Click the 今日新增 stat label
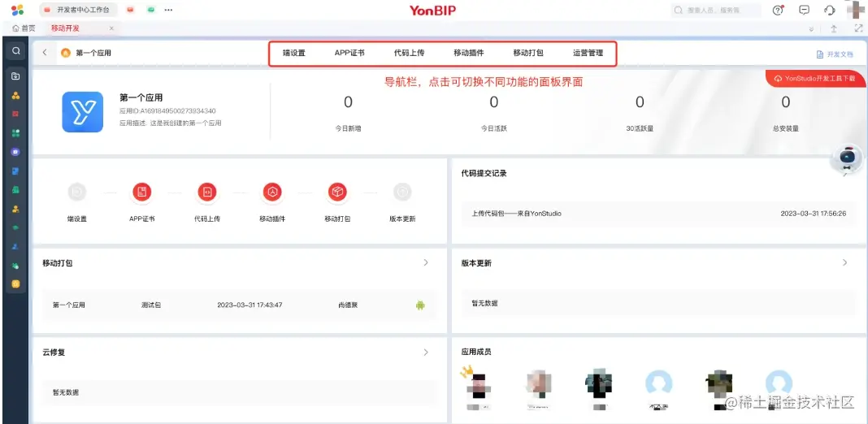The width and height of the screenshot is (868, 424). coord(348,128)
